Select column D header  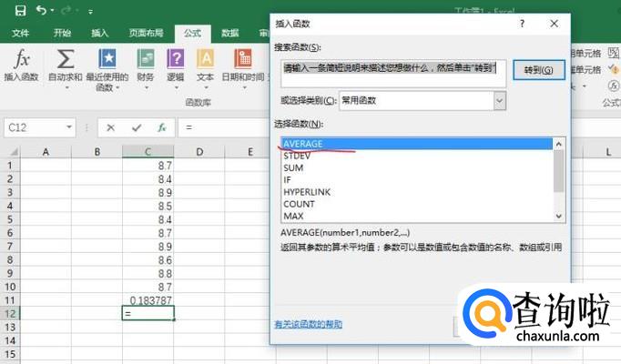coord(199,152)
